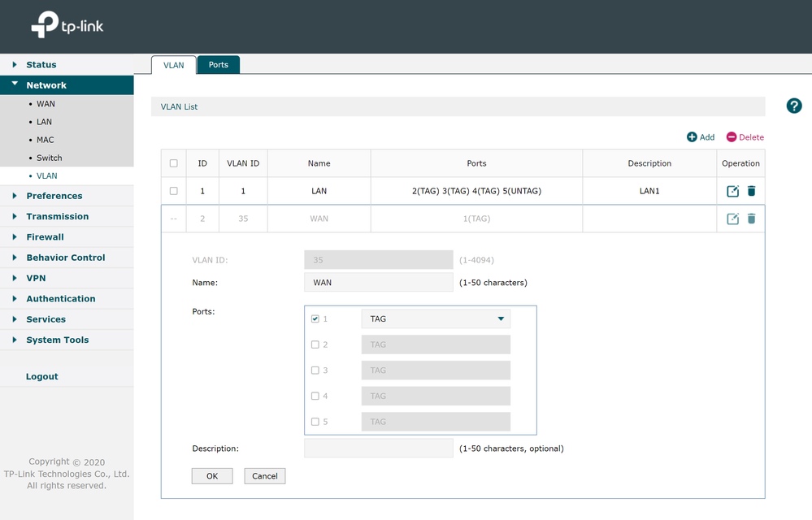Image resolution: width=812 pixels, height=520 pixels.
Task: Click the TP-Link logo
Action: [x=67, y=26]
